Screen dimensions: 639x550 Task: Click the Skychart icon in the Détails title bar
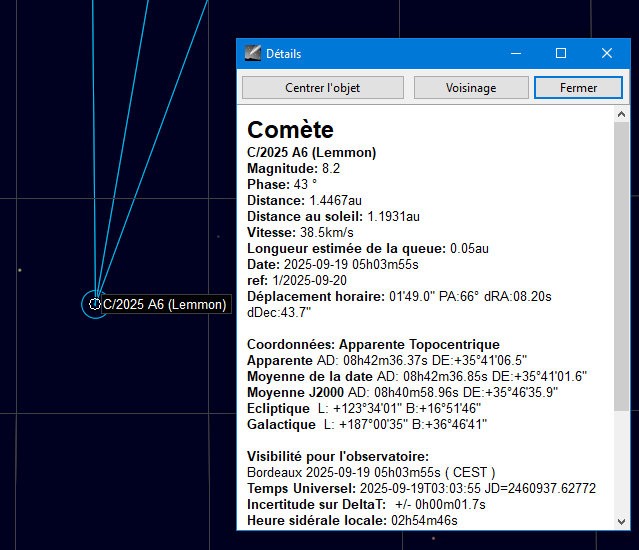(x=253, y=53)
